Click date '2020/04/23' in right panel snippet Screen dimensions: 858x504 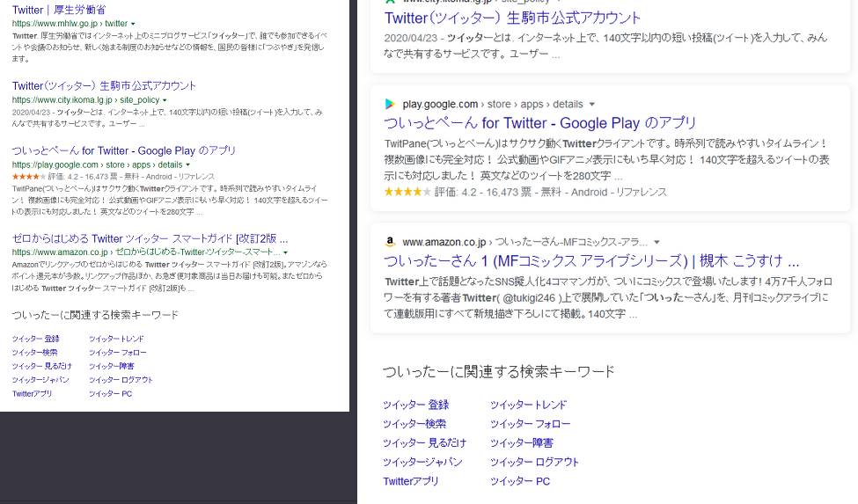pos(411,39)
